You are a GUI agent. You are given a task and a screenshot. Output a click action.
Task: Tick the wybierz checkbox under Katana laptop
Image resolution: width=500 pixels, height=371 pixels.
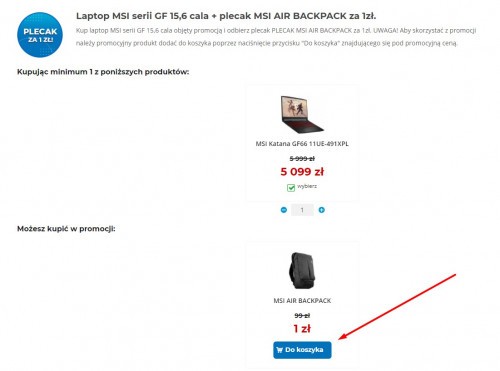291,188
